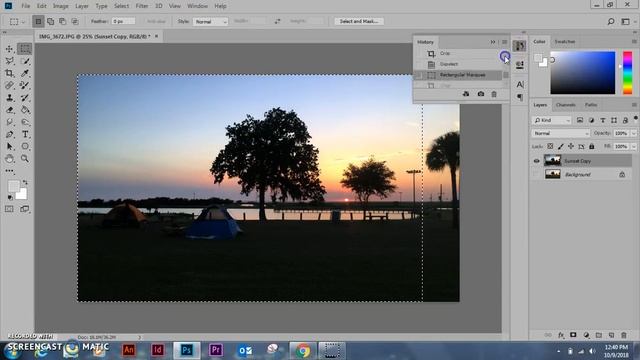
Task: Open the File menu
Action: pyautogui.click(x=26, y=6)
